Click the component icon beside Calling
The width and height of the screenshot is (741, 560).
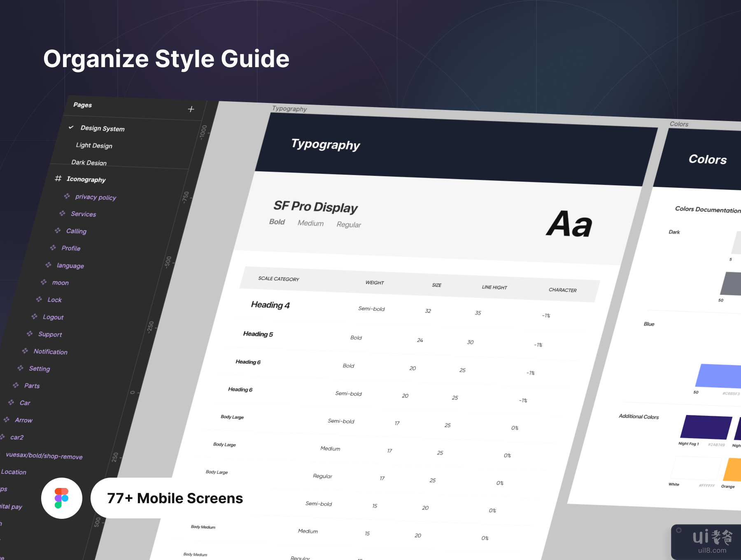[58, 231]
